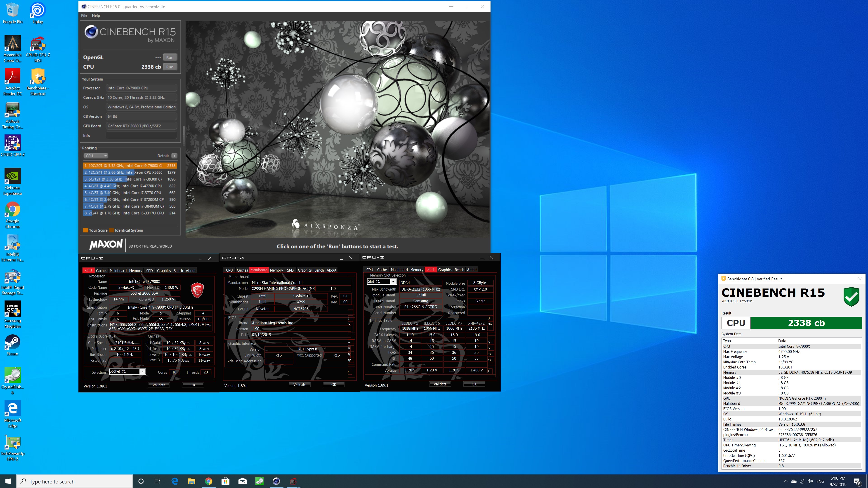Launch Google Chrome desktop shortcut

(12, 215)
